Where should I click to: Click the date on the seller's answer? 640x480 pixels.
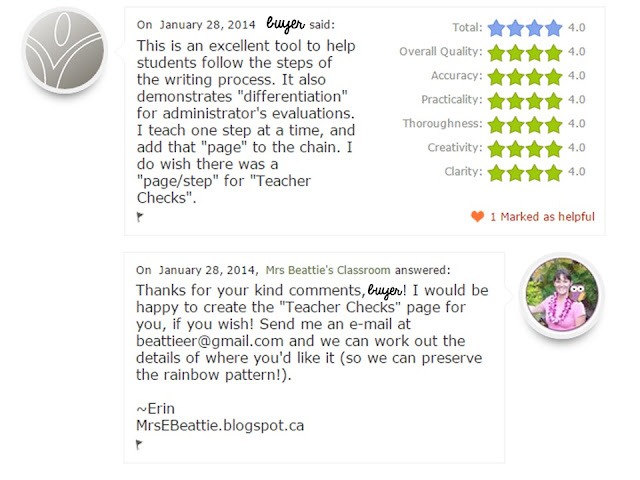pos(206,269)
